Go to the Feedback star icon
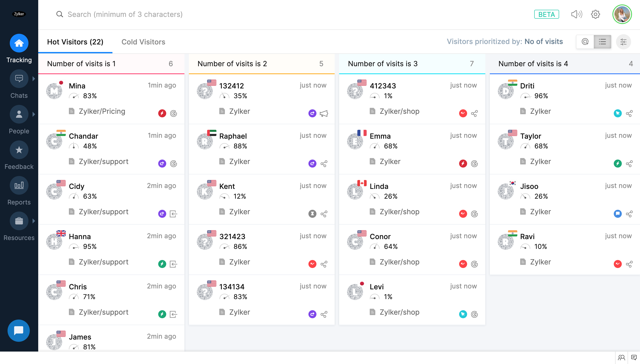The height and width of the screenshot is (364, 640). click(19, 150)
